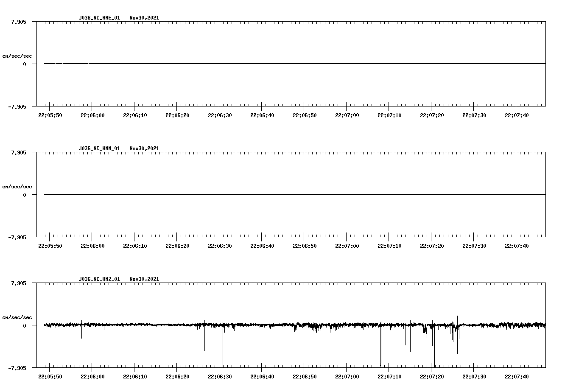Click the 7.905 upper limit on the HNN plot
This screenshot has width=576, height=392.
[18, 153]
